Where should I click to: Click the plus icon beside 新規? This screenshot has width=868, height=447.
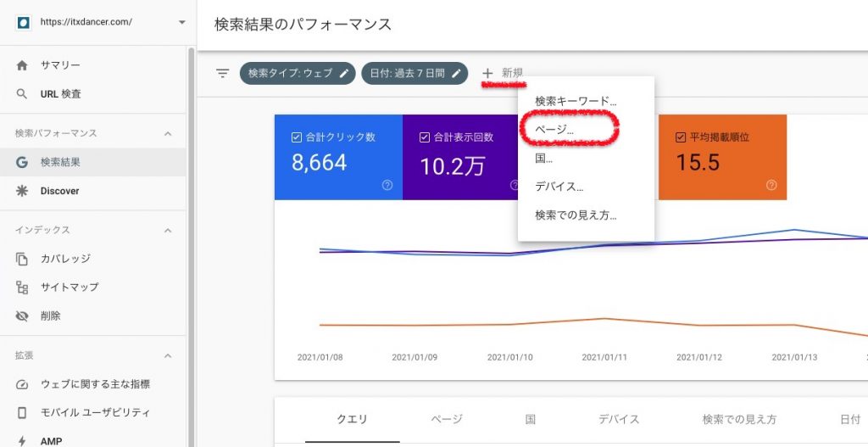[x=487, y=74]
